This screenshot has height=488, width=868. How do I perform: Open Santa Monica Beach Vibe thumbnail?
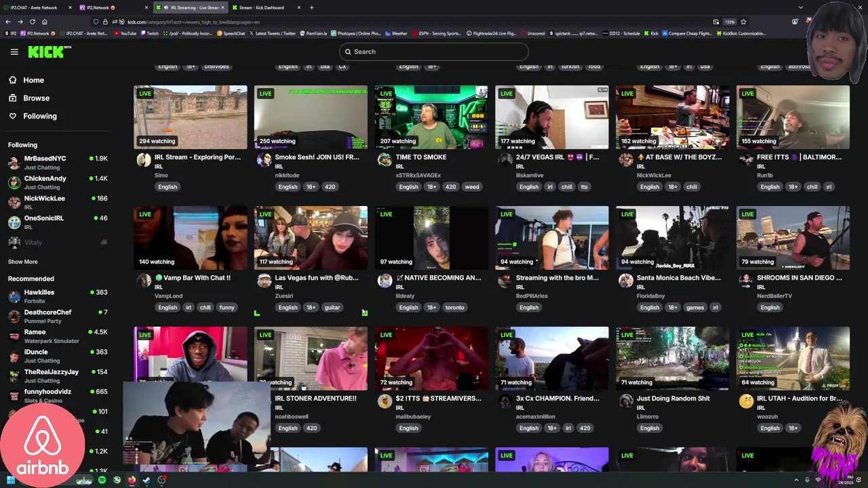point(673,238)
